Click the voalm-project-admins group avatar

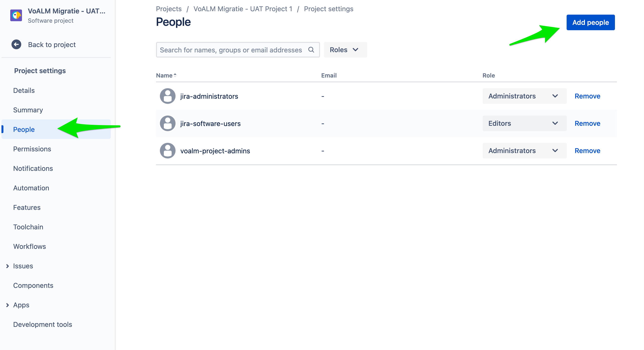(167, 151)
